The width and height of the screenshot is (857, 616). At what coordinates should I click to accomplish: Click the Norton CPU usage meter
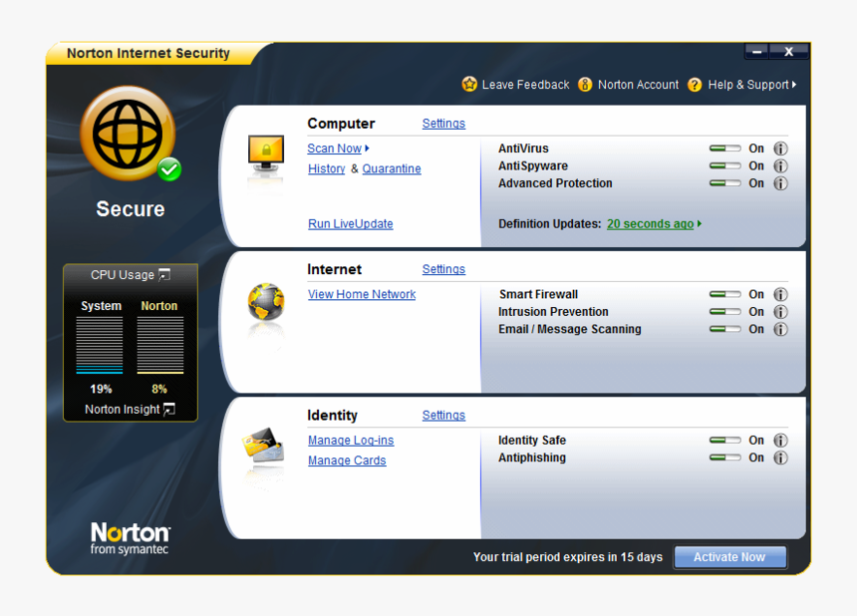pos(160,345)
